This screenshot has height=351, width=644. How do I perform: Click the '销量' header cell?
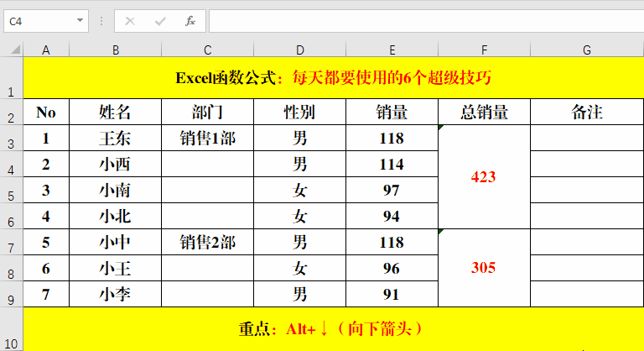392,112
